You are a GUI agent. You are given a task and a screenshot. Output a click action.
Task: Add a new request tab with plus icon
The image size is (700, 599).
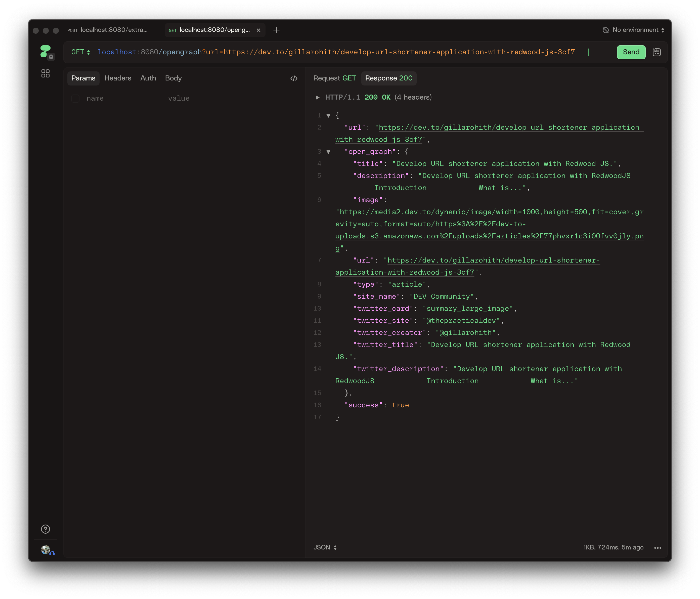[x=276, y=30]
